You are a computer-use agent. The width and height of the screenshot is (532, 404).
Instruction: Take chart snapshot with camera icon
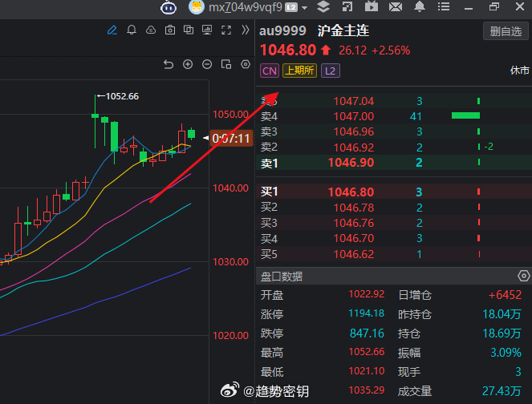170,30
